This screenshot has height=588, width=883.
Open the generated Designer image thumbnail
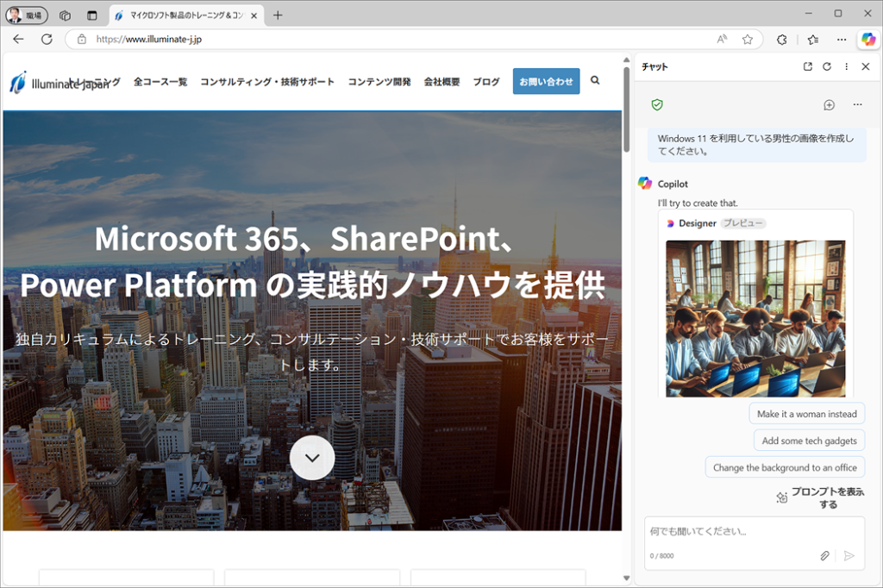tap(755, 318)
